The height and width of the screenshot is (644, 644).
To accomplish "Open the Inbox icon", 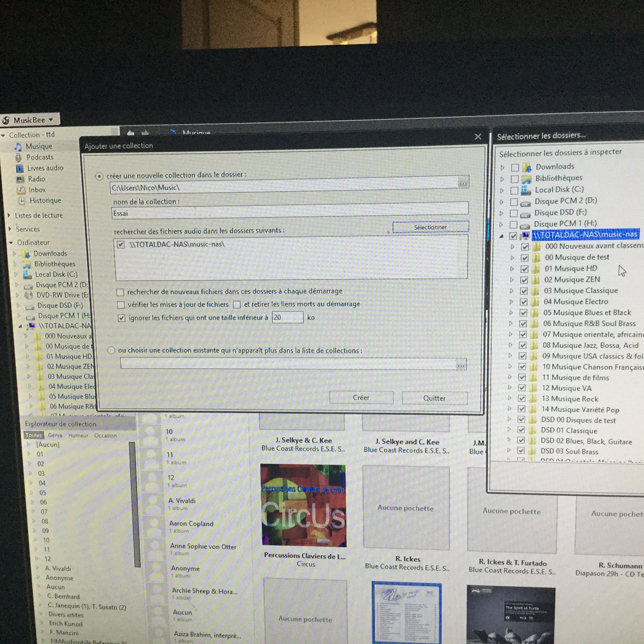I will click(x=21, y=190).
